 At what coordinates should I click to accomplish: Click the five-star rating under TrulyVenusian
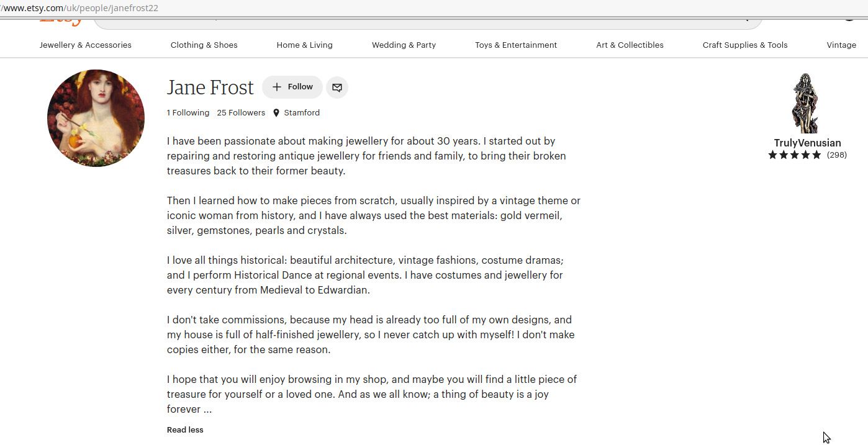[795, 155]
